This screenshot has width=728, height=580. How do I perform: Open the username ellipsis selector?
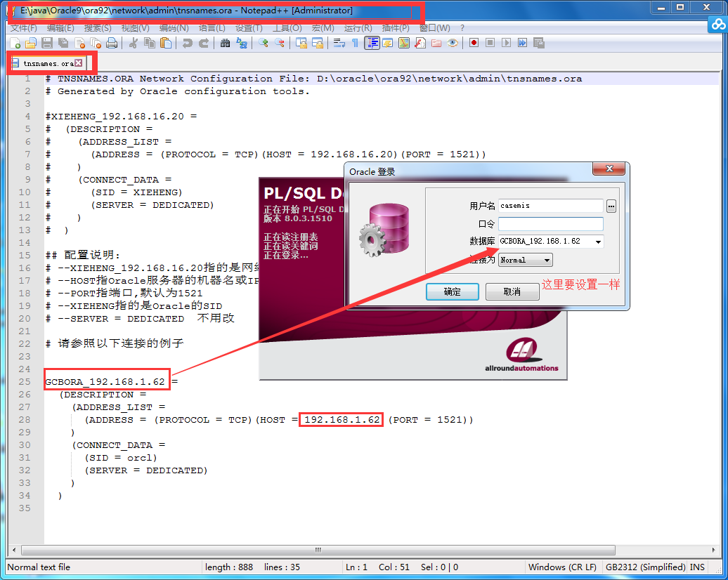click(x=611, y=205)
